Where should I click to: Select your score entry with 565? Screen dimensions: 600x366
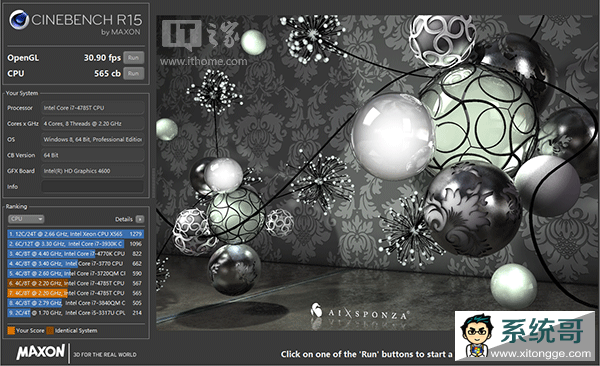[75, 293]
